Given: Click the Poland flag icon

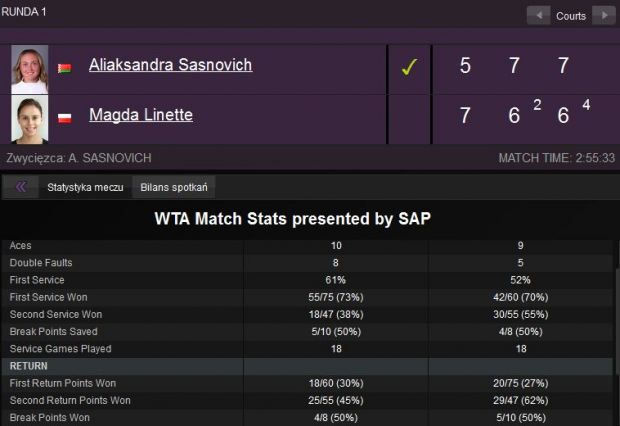Looking at the screenshot, I should pyautogui.click(x=64, y=118).
